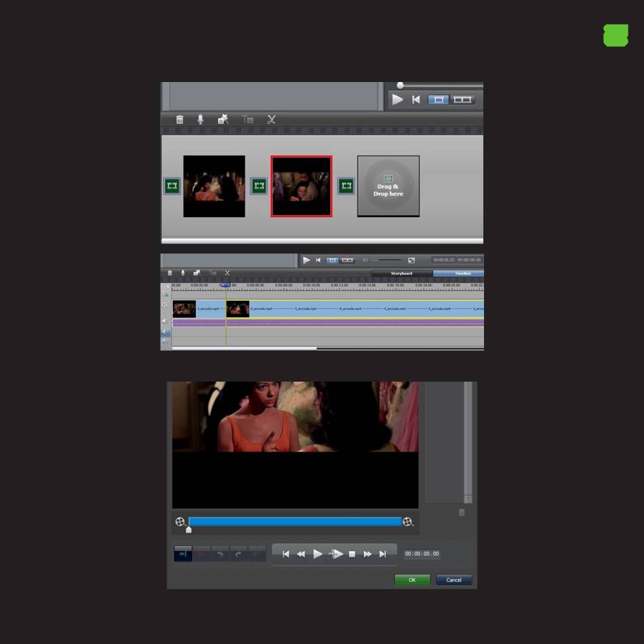Screen dimensions: 644x644
Task: Click the purple audio track bar
Action: click(327, 323)
